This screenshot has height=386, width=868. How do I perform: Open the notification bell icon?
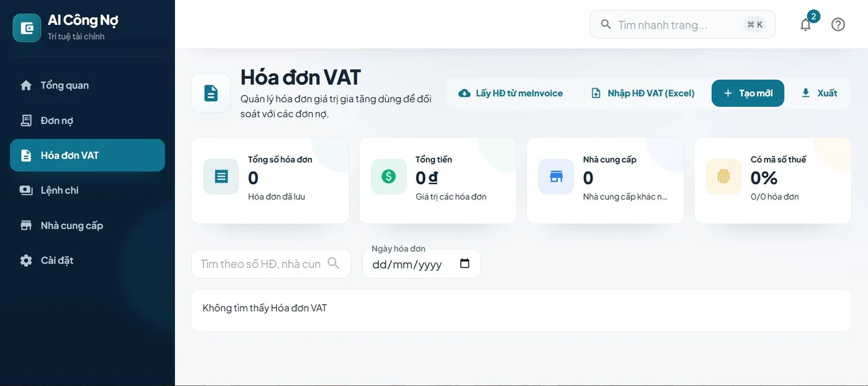pyautogui.click(x=805, y=25)
